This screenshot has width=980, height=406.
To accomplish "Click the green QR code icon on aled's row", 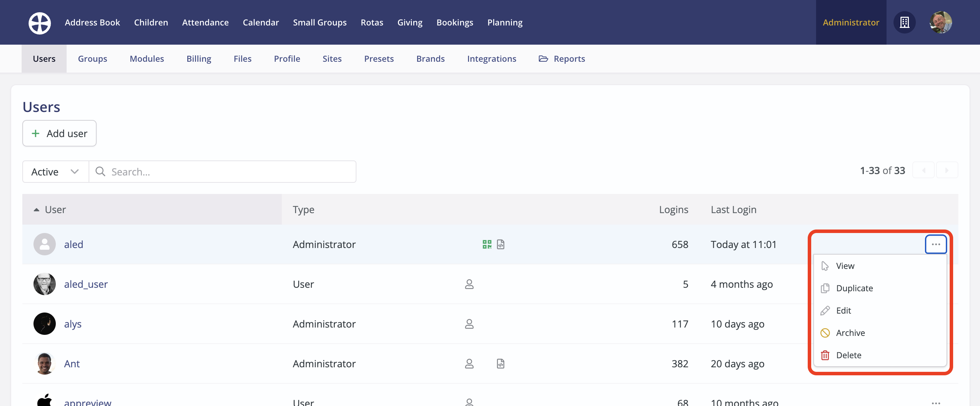I will (487, 244).
